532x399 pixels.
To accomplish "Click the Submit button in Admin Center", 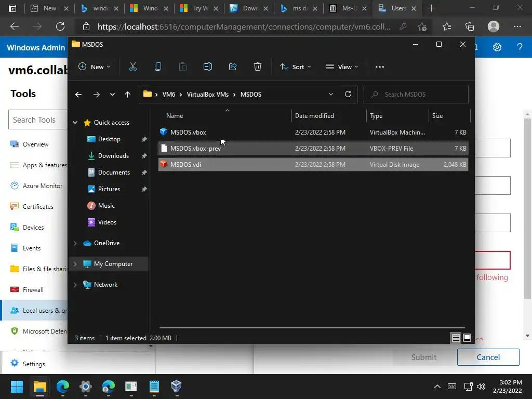I will pyautogui.click(x=424, y=357).
